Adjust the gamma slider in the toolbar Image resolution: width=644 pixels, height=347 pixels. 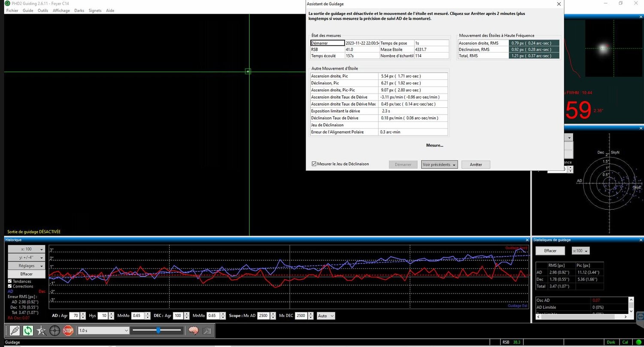pyautogui.click(x=158, y=330)
